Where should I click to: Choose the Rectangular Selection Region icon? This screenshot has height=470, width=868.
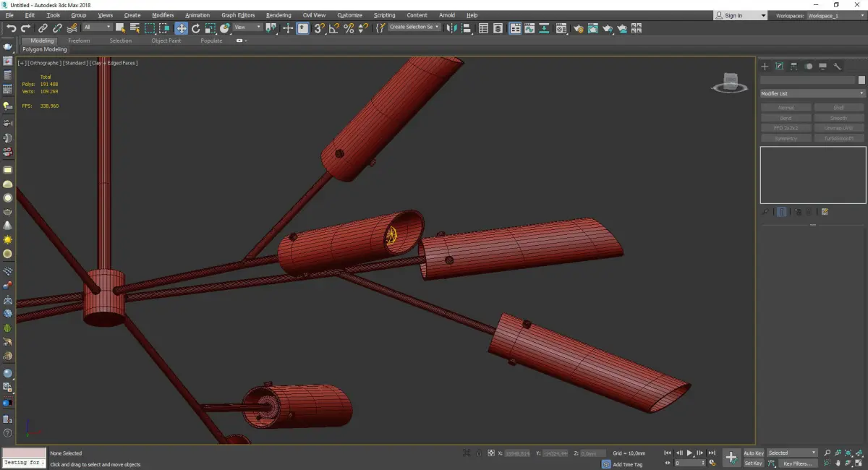[x=150, y=28]
